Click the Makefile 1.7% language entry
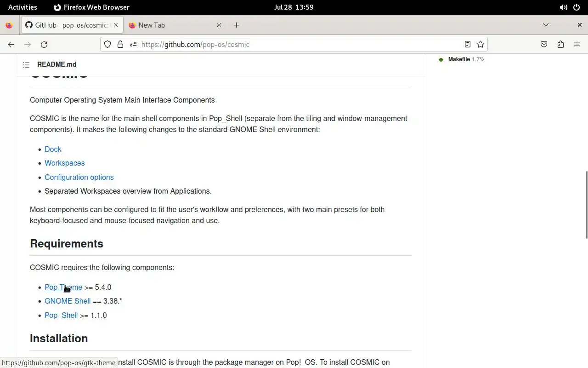This screenshot has height=368, width=588. click(x=462, y=59)
